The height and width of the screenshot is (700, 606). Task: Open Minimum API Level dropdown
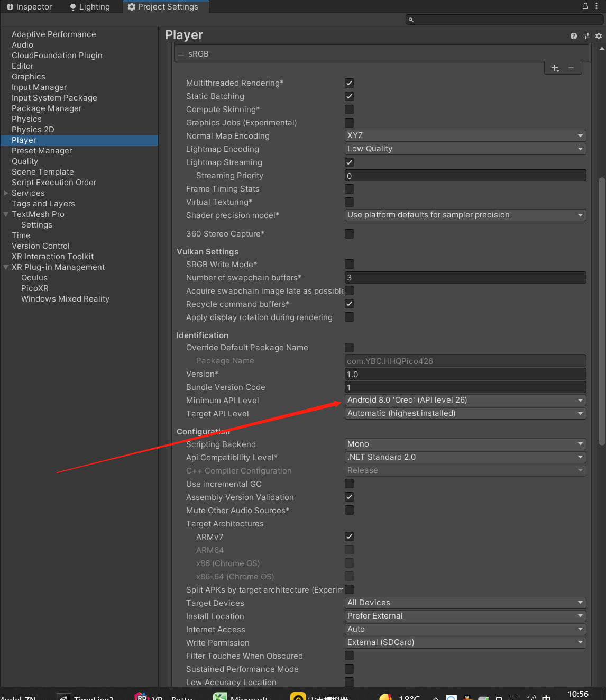[465, 400]
